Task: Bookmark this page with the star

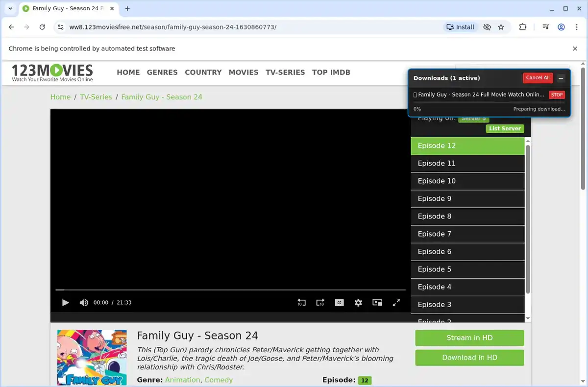Action: pyautogui.click(x=501, y=27)
